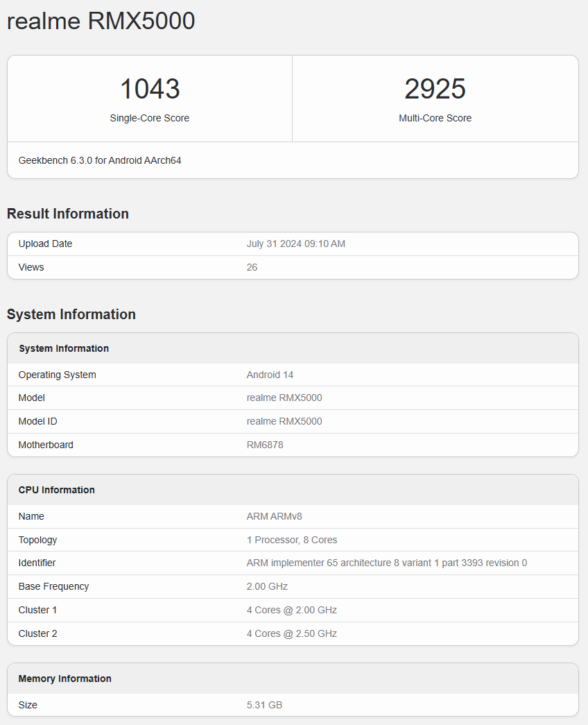588x725 pixels.
Task: Select the Cluster 2 frequency entry
Action: (x=290, y=633)
